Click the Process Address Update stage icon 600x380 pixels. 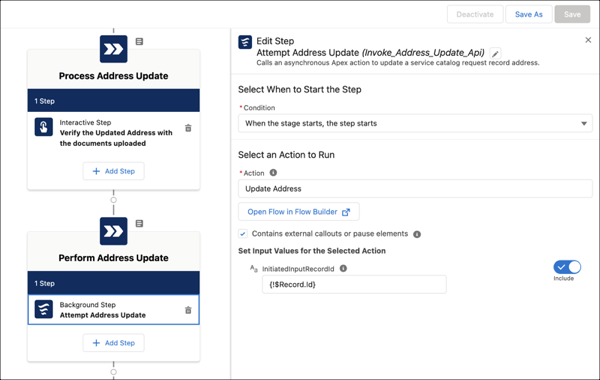113,49
